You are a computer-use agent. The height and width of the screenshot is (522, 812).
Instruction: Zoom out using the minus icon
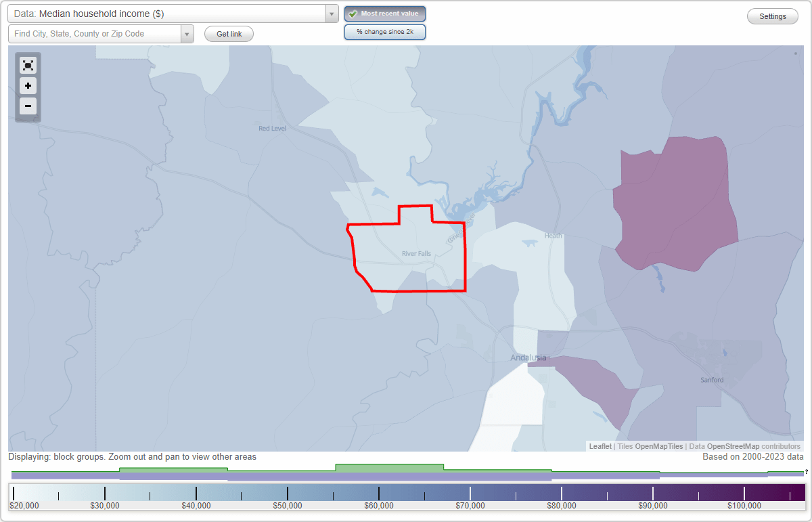tap(28, 106)
